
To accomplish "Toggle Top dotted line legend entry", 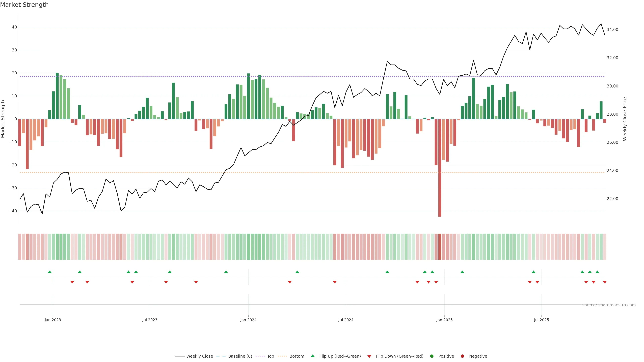I will point(270,356).
